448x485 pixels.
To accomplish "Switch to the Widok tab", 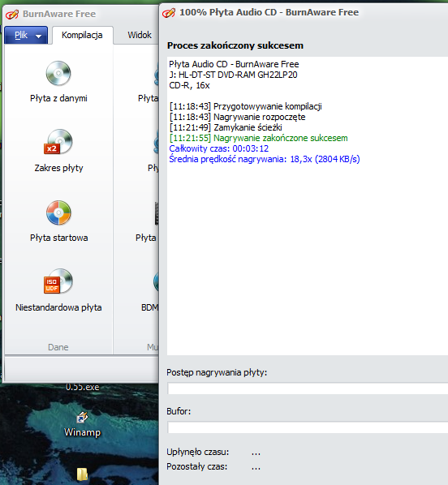I will click(140, 35).
